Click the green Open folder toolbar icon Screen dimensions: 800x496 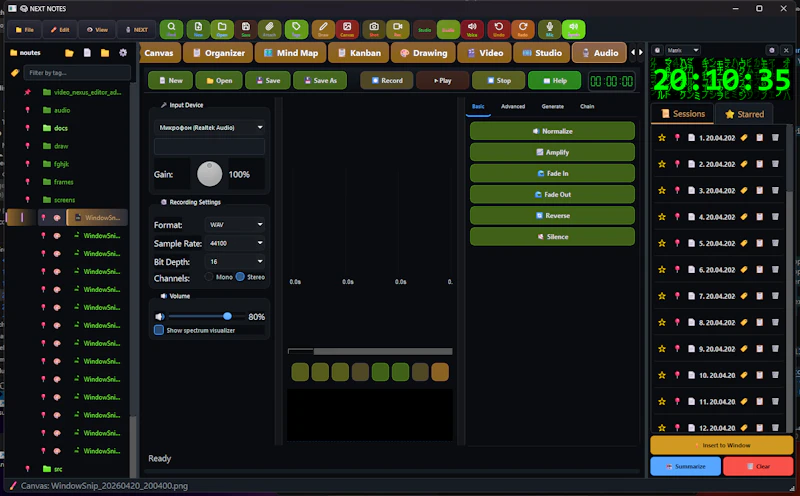coord(222,29)
